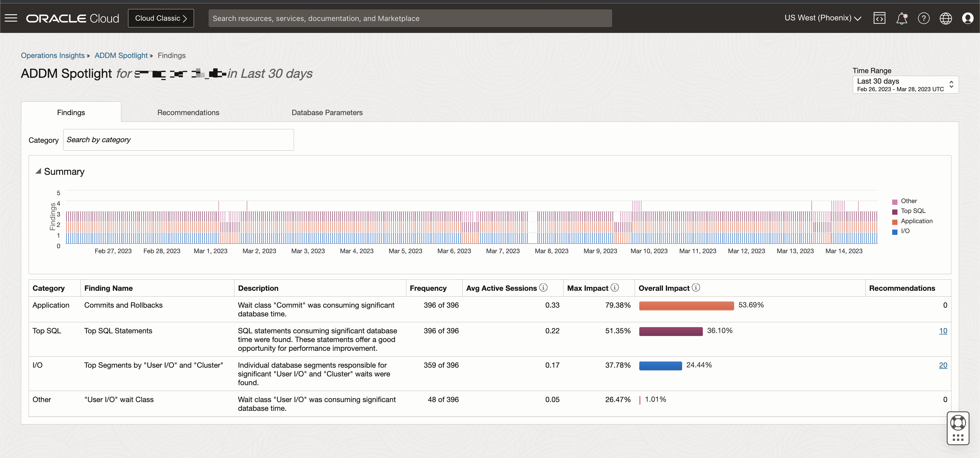The height and width of the screenshot is (458, 980).
Task: Switch to the Recommendations tab
Action: (x=188, y=112)
